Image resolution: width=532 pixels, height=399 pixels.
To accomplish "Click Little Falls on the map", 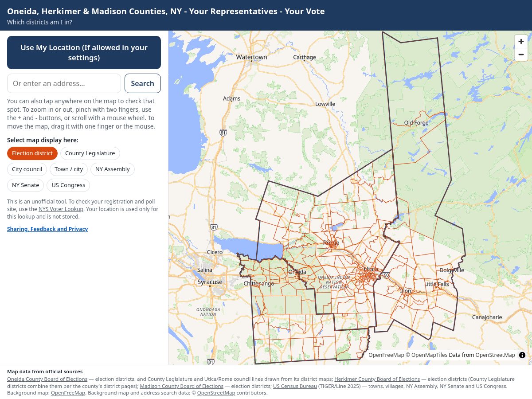I will (437, 284).
